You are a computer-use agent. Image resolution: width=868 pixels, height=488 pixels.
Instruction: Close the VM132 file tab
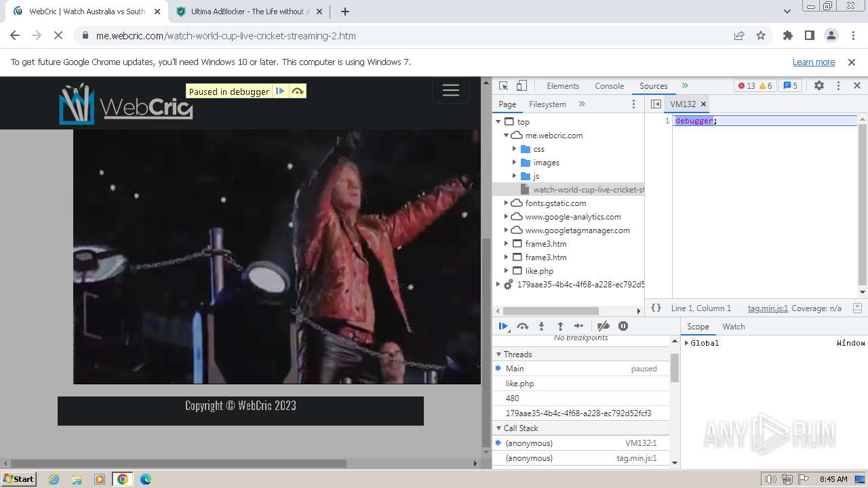(x=703, y=104)
